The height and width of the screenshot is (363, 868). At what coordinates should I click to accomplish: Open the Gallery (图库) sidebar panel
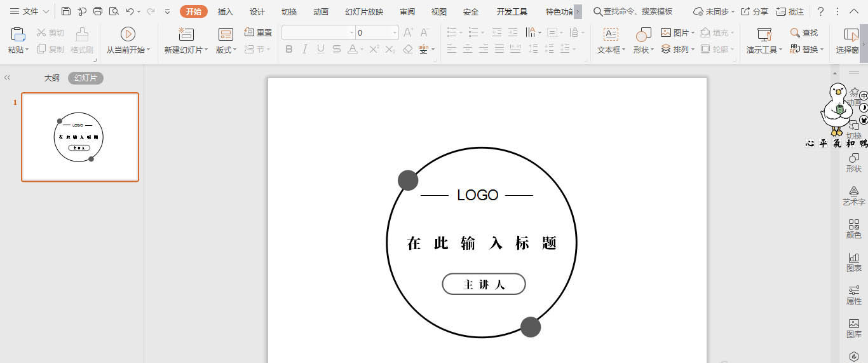point(853,328)
